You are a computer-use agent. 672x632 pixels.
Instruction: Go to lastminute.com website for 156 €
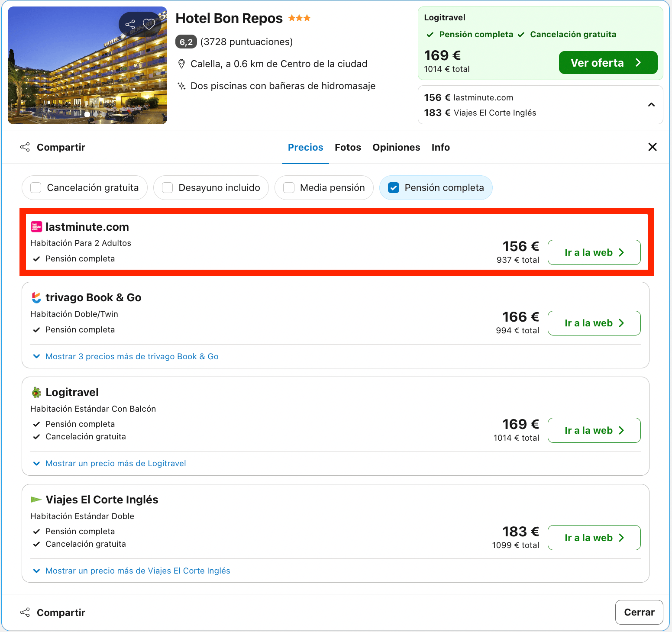(x=594, y=252)
